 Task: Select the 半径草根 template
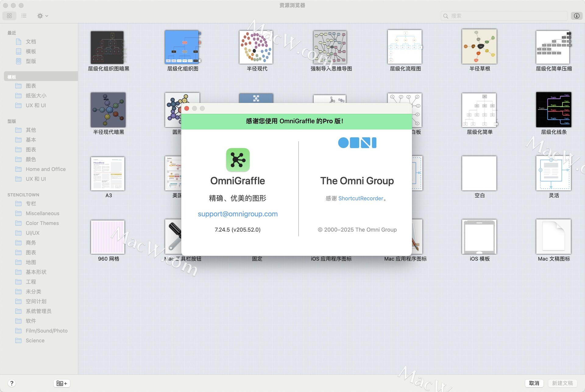click(x=479, y=47)
